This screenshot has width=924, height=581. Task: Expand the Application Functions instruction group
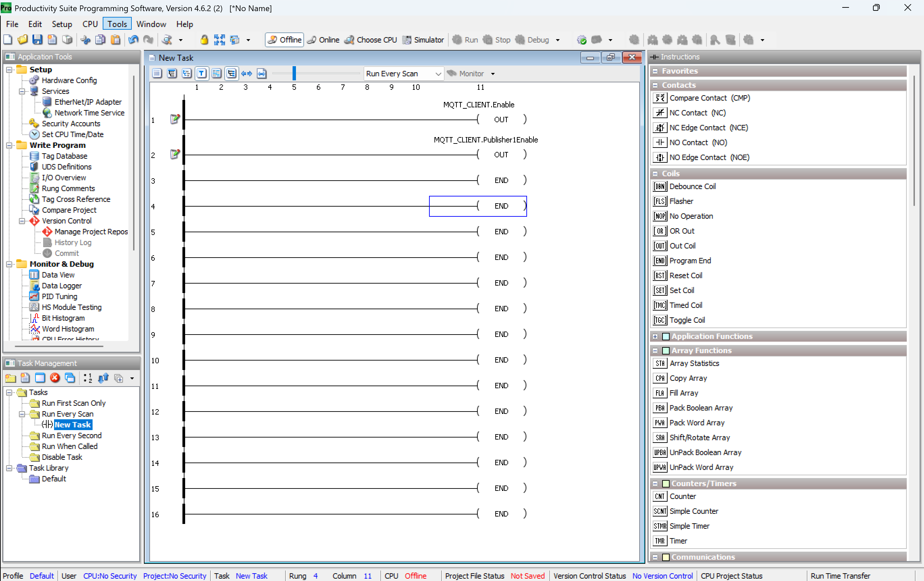point(655,336)
